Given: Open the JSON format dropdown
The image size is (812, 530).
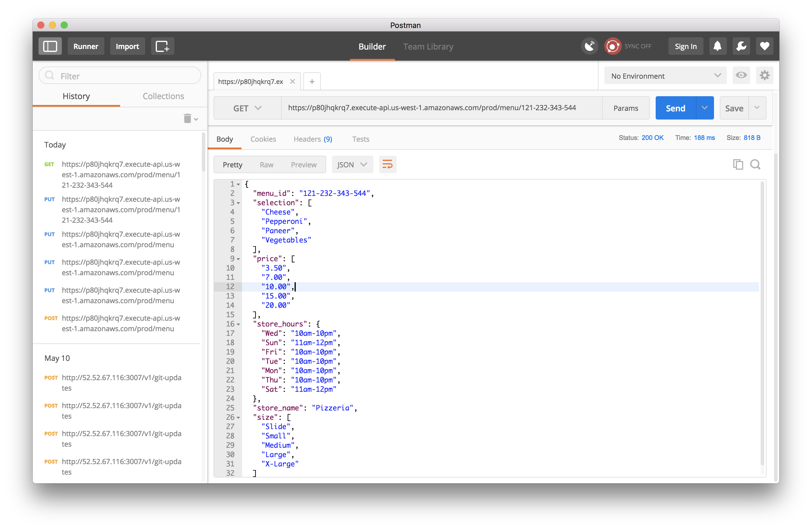Looking at the screenshot, I should pos(352,165).
